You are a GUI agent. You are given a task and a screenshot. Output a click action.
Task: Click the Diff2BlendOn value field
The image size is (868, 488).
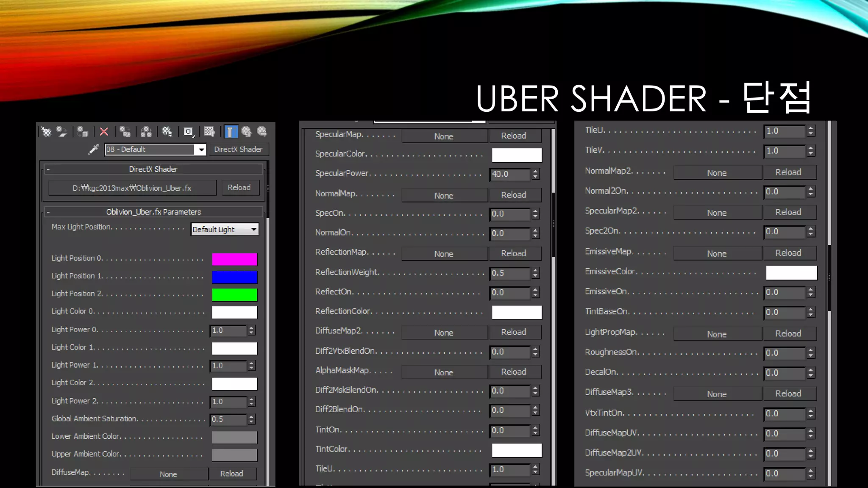(510, 410)
